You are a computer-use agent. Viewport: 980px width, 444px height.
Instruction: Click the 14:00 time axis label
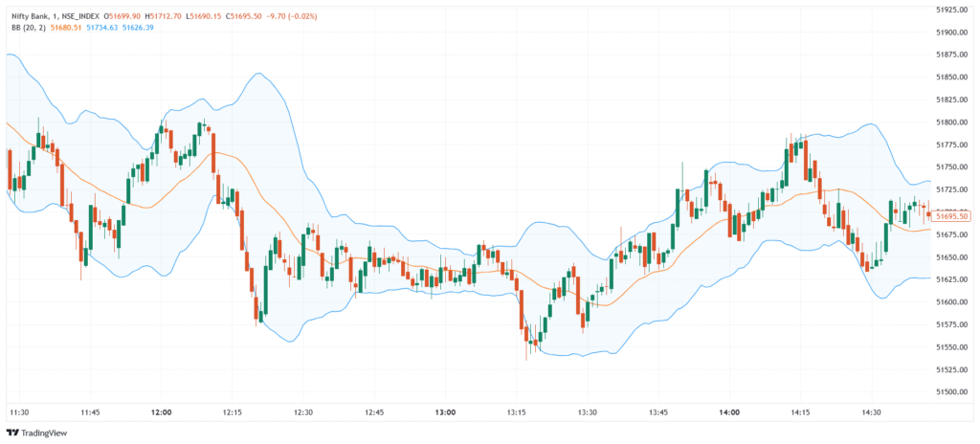coord(729,411)
